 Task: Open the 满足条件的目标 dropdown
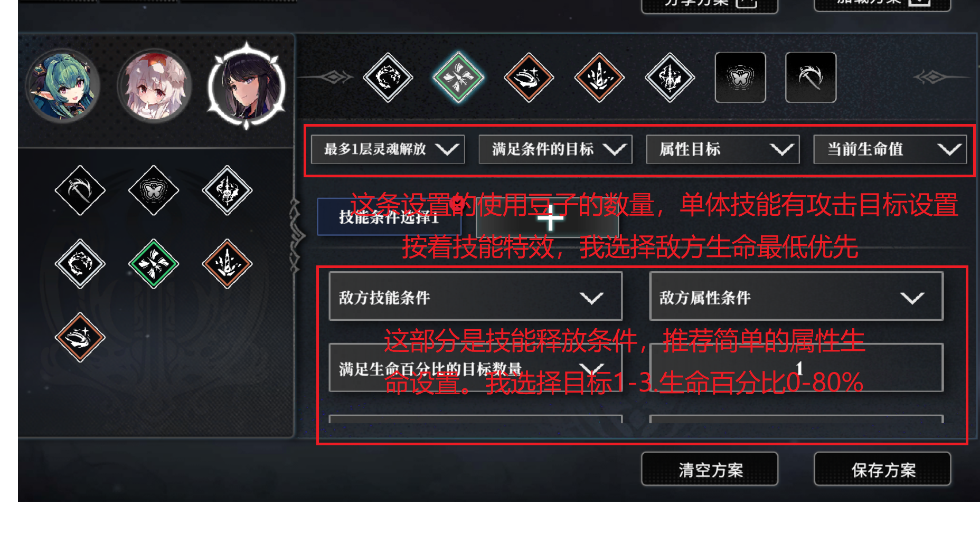(555, 149)
